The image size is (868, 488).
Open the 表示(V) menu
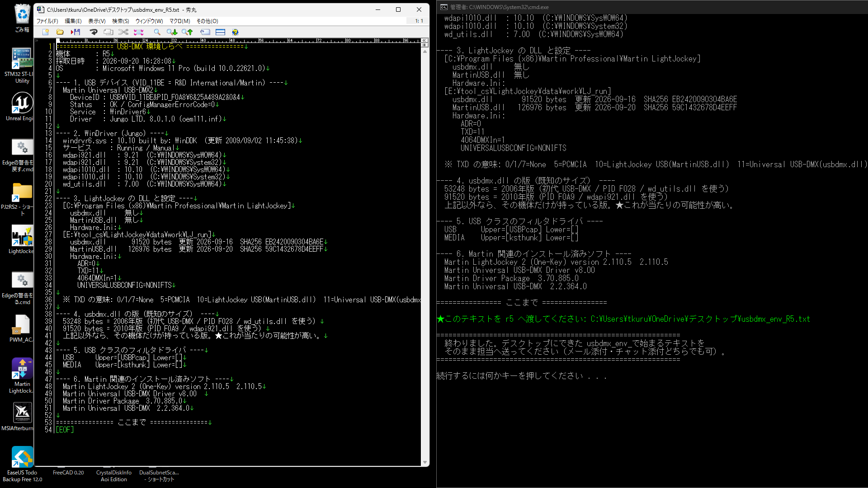[97, 21]
